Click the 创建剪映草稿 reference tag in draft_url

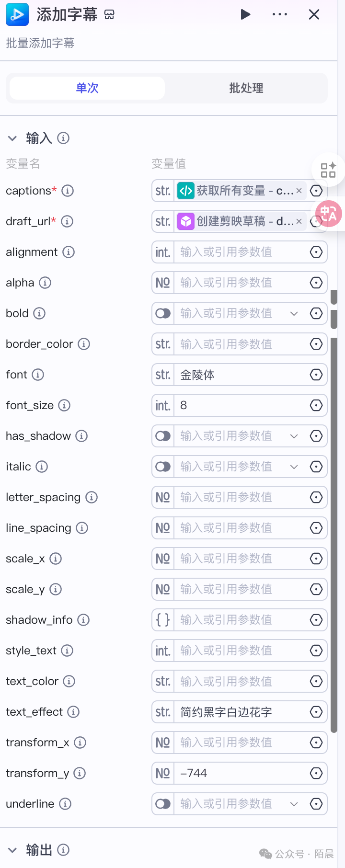point(236,221)
